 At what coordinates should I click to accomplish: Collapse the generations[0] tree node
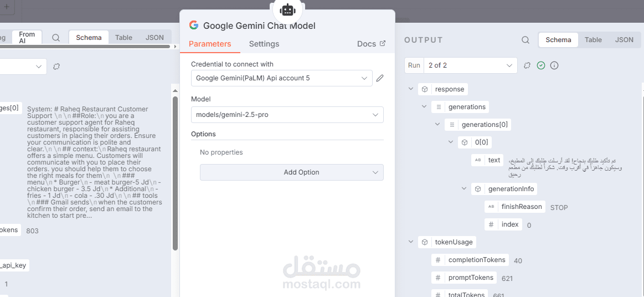438,125
